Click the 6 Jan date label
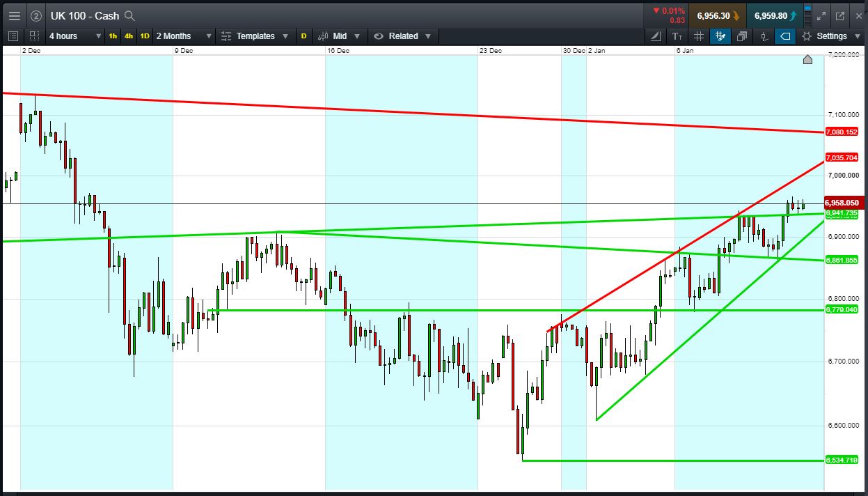868x496 pixels. pos(685,51)
